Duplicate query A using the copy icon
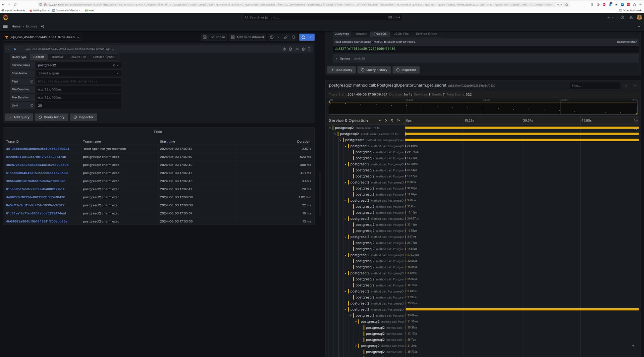Viewport: 644px width, 357px height. click(x=290, y=49)
